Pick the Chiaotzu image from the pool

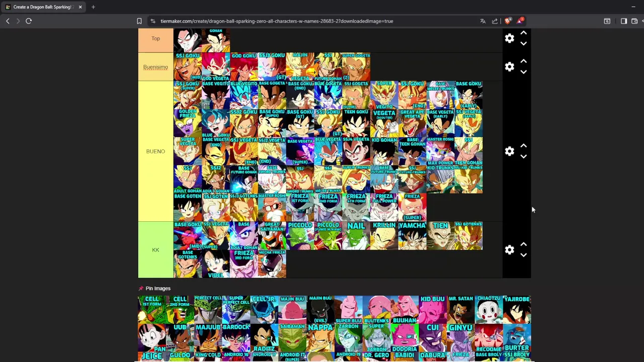489,310
